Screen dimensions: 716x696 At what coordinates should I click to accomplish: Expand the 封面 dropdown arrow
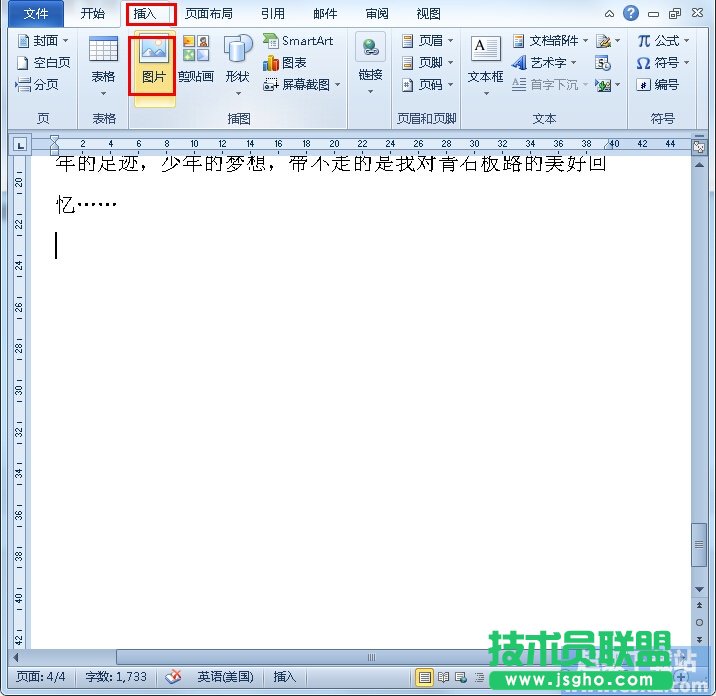click(66, 41)
